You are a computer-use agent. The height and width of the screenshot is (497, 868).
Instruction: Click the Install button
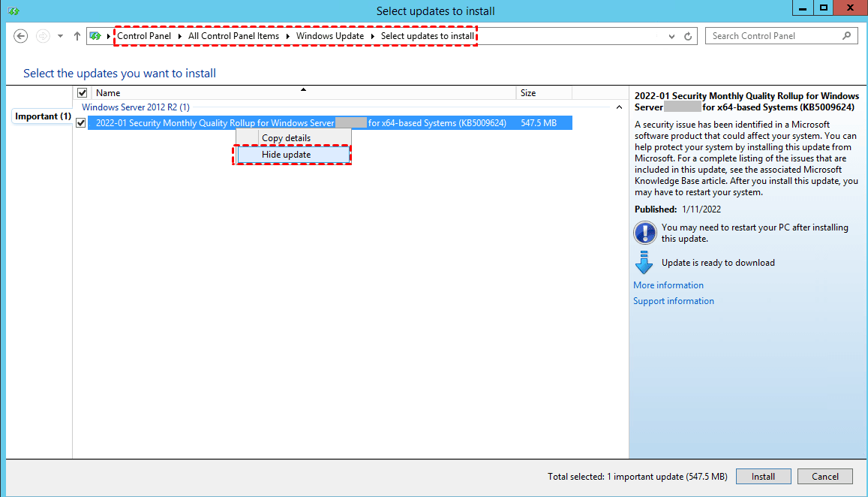[764, 477]
